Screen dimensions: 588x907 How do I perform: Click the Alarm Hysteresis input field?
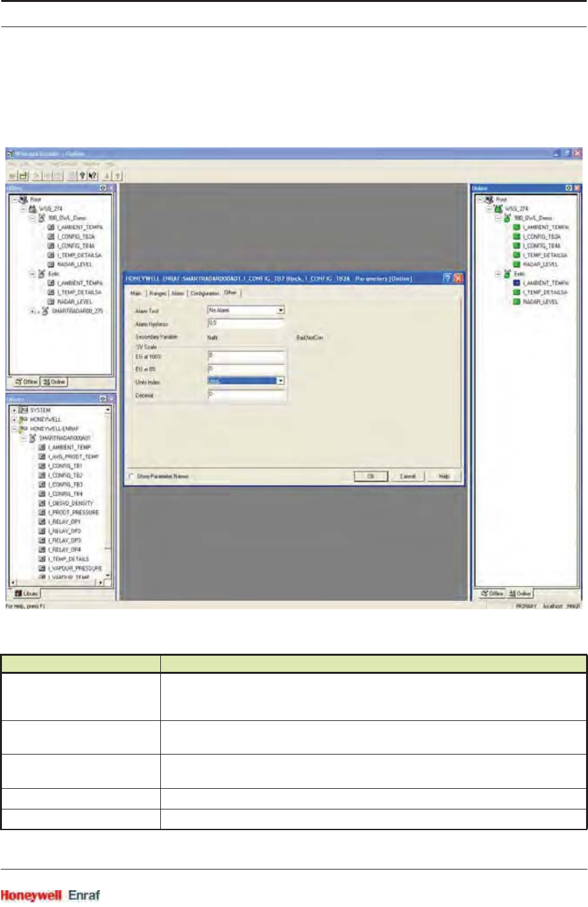pyautogui.click(x=246, y=323)
